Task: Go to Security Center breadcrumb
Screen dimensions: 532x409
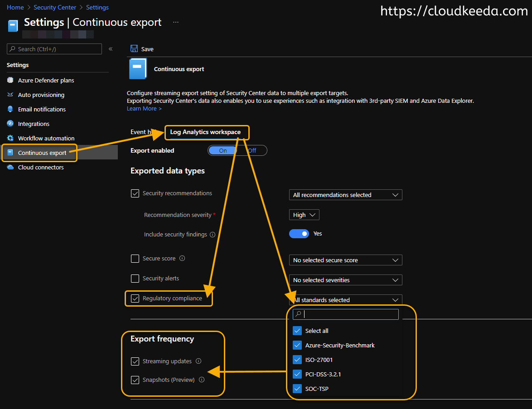Action: 55,7
